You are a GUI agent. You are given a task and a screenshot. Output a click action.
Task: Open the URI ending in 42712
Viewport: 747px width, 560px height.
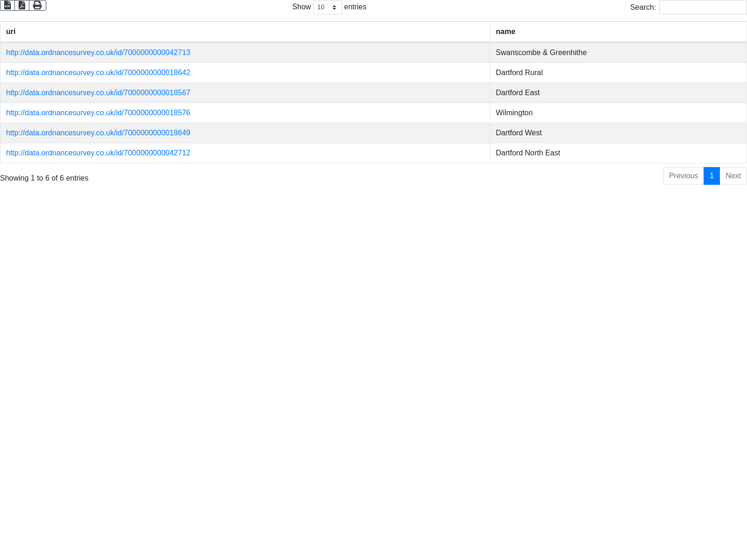click(x=98, y=153)
